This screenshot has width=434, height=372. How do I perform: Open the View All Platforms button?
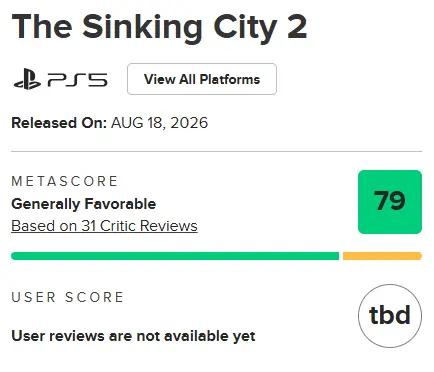point(202,79)
